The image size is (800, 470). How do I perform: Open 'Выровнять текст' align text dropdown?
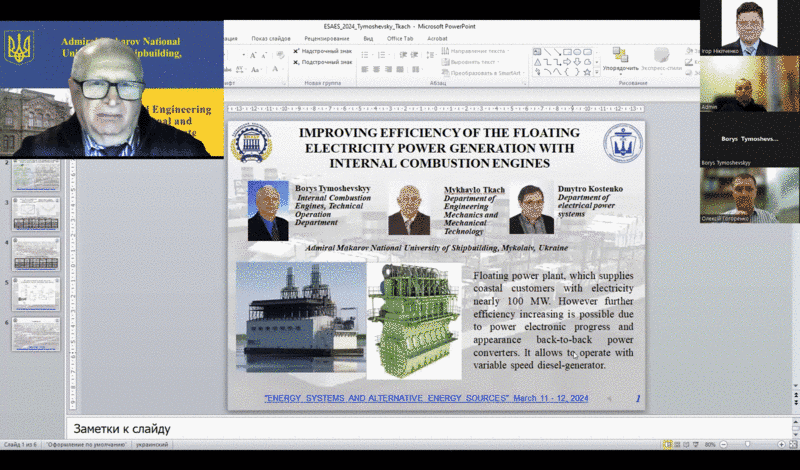click(471, 62)
